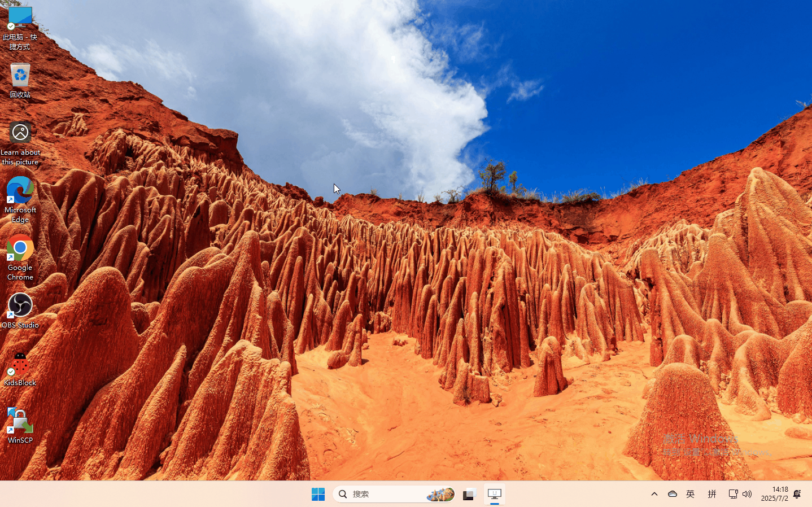The image size is (812, 507).
Task: Select the KidsBlock desktop icon
Action: point(20,369)
